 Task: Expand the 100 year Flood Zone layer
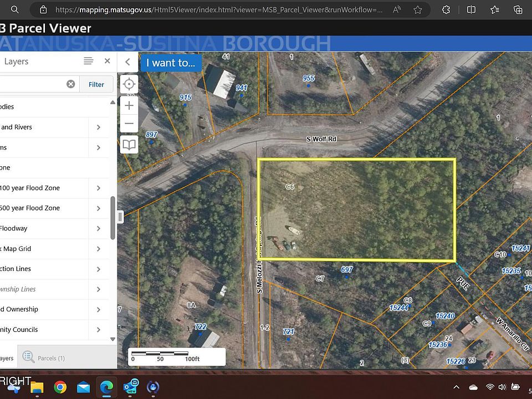[x=99, y=188]
